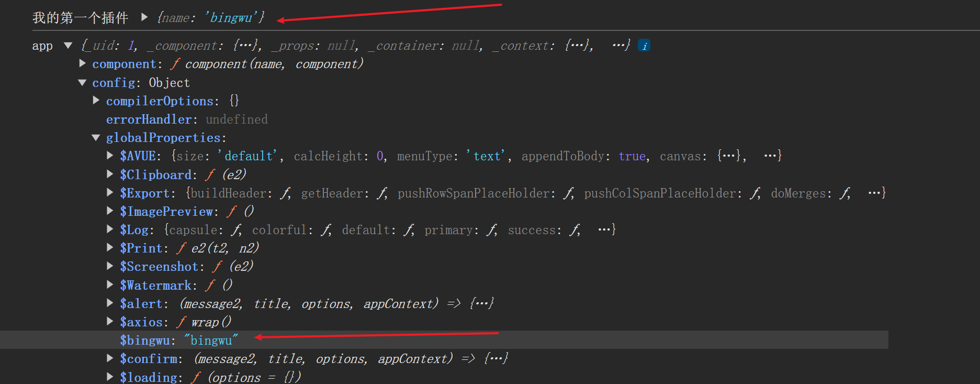Expand the $Clipboard function
This screenshot has width=980, height=384.
(x=110, y=173)
